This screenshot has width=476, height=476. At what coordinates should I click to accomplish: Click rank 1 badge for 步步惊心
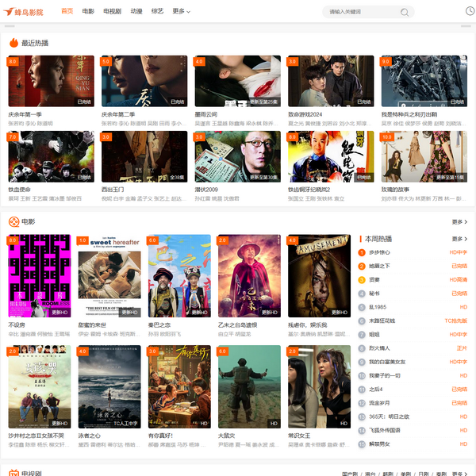tap(362, 252)
